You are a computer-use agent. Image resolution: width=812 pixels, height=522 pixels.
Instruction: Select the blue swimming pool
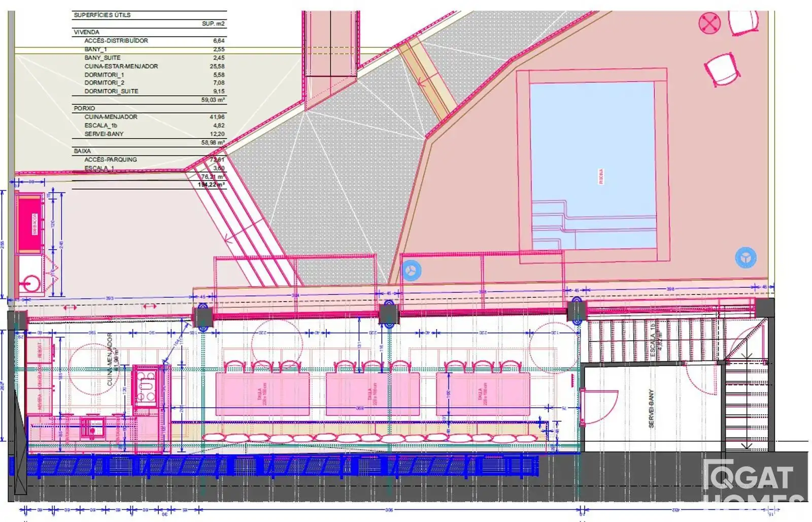[592, 165]
